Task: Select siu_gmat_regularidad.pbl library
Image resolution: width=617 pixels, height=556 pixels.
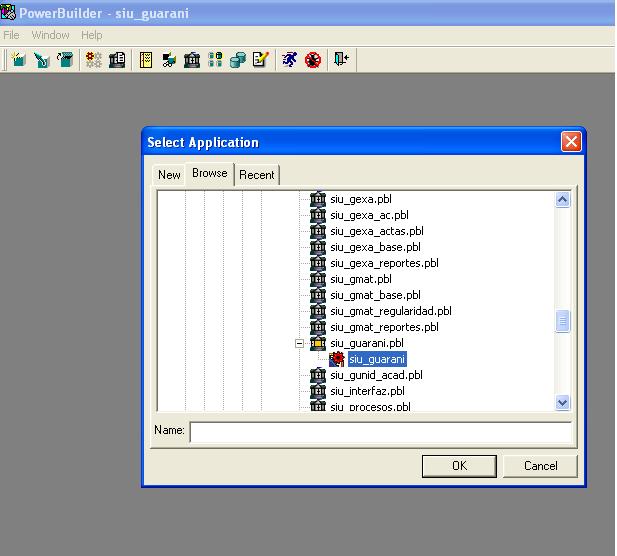Action: [391, 311]
